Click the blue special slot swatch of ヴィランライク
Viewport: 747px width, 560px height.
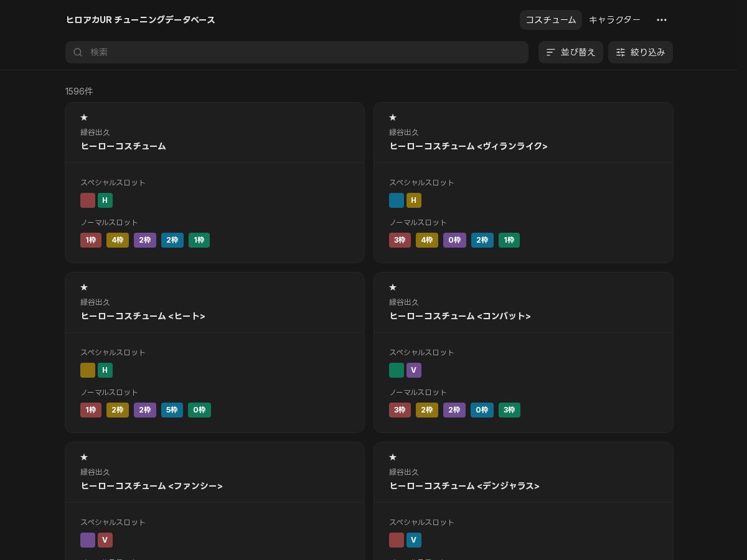397,200
